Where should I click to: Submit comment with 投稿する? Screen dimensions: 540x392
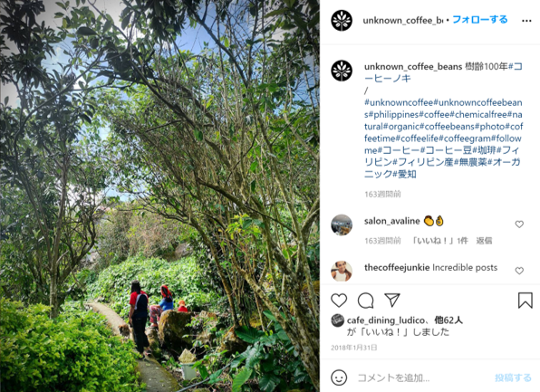(x=513, y=378)
